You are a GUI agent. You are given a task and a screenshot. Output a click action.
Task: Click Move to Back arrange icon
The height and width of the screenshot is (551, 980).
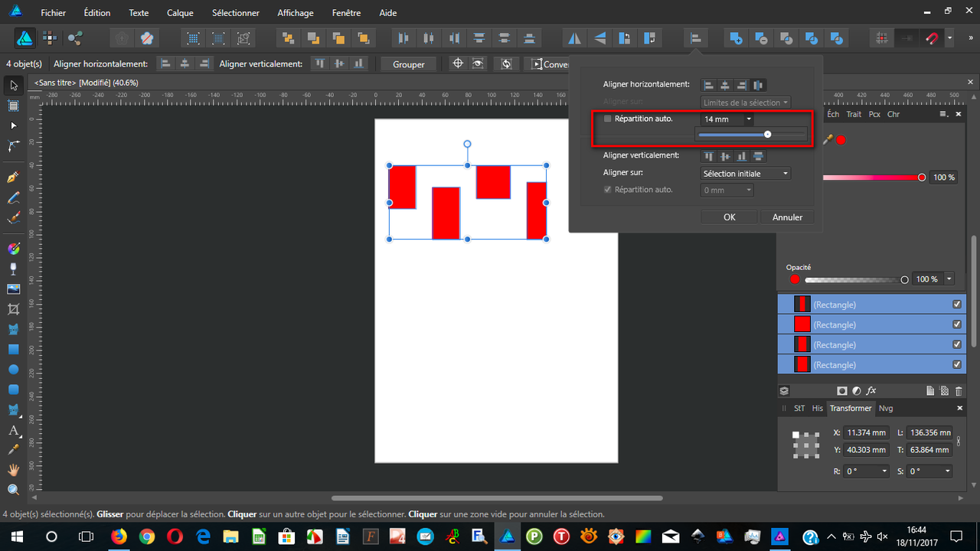[288, 37]
